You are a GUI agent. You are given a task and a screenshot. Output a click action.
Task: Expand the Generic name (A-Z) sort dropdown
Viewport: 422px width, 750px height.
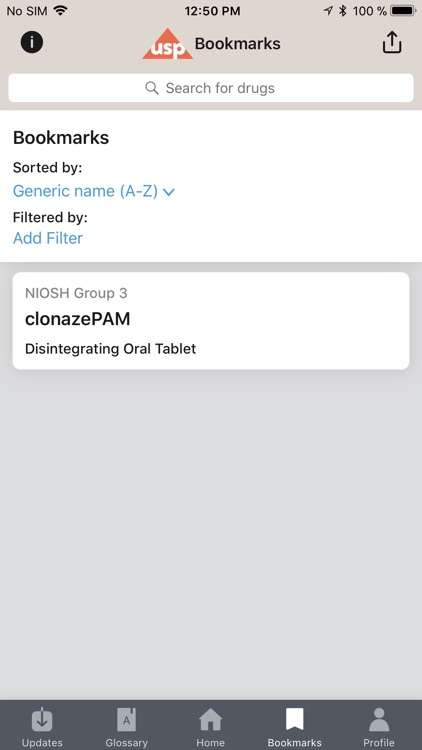pyautogui.click(x=94, y=191)
